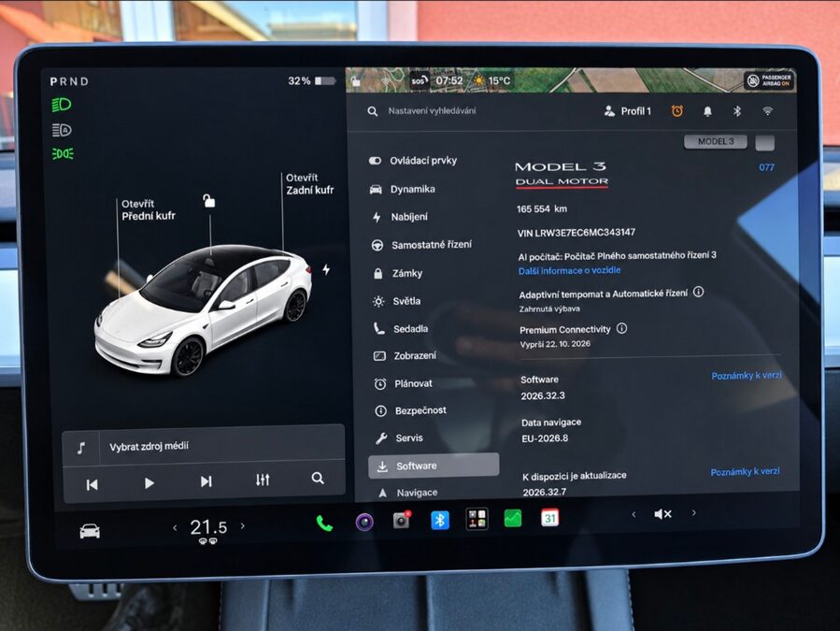Viewport: 840px width, 631px height.
Task: Open Zobrazení display menu
Action: coord(406,356)
